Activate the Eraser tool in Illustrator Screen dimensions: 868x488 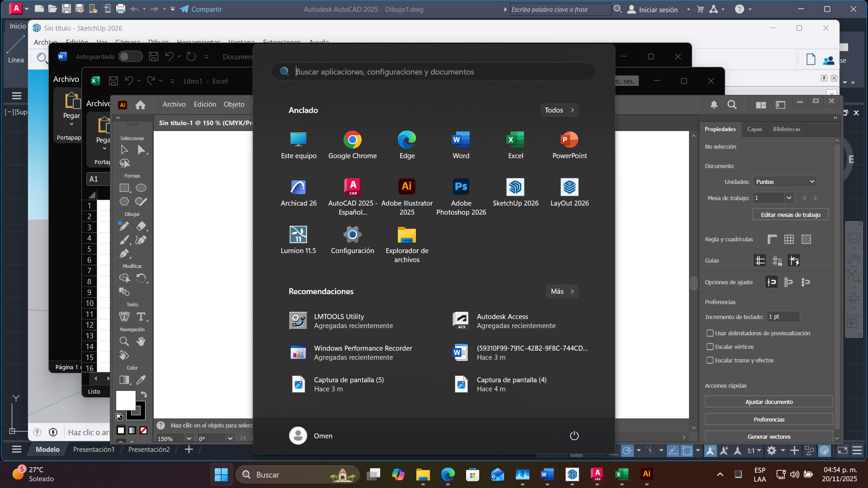[141, 226]
